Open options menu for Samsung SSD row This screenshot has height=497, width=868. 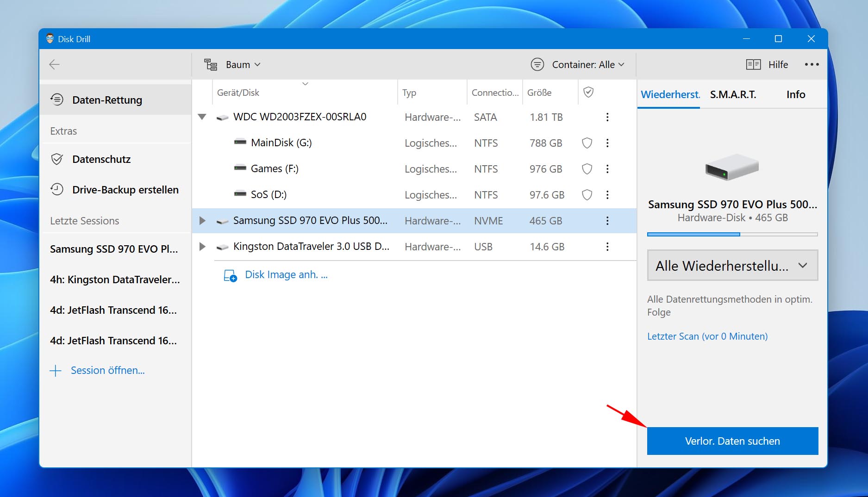(607, 221)
